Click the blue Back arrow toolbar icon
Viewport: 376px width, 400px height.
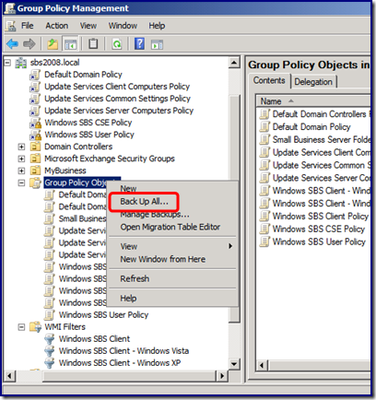coord(12,44)
